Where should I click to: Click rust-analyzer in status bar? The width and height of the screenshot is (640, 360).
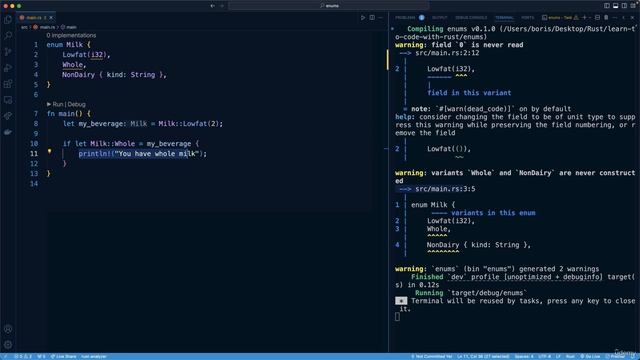93,356
